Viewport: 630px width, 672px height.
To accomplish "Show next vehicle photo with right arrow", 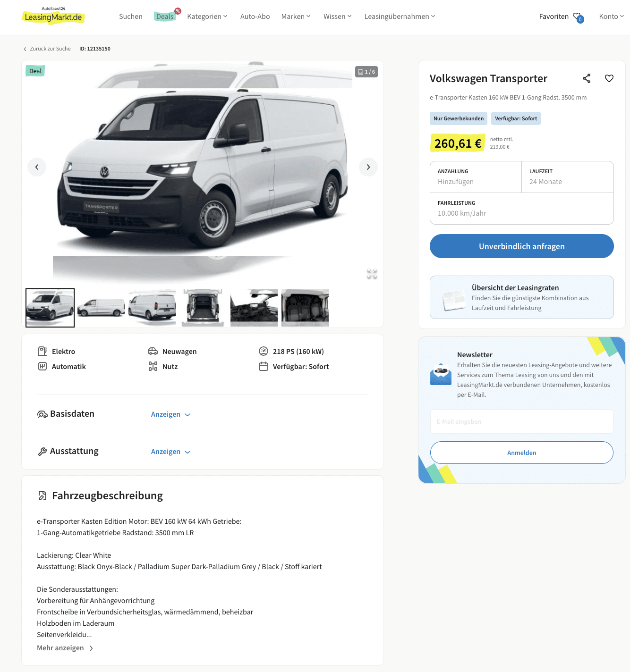I will tap(368, 167).
